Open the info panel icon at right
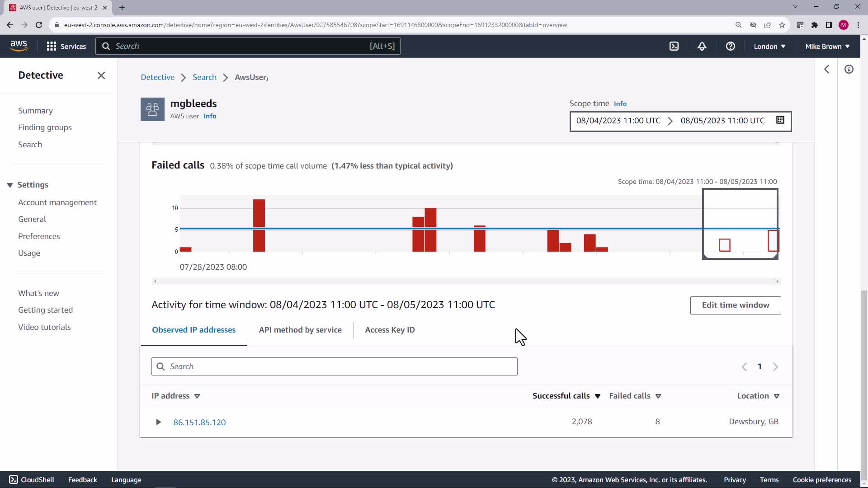 [849, 69]
